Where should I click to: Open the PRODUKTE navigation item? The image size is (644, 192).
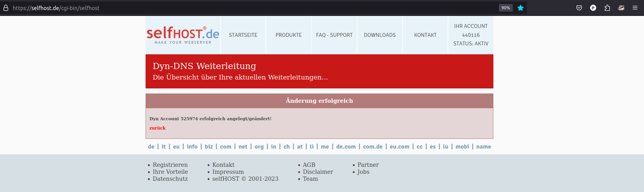[288, 35]
